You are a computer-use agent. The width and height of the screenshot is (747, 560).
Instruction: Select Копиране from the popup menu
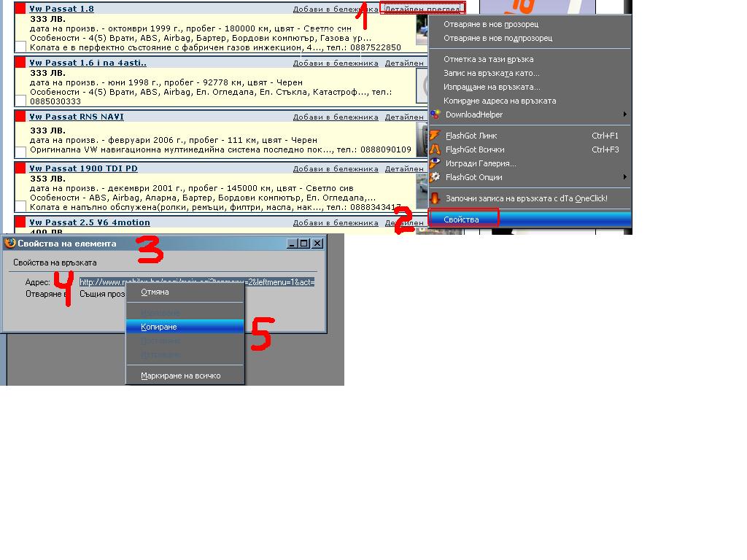[x=159, y=327]
